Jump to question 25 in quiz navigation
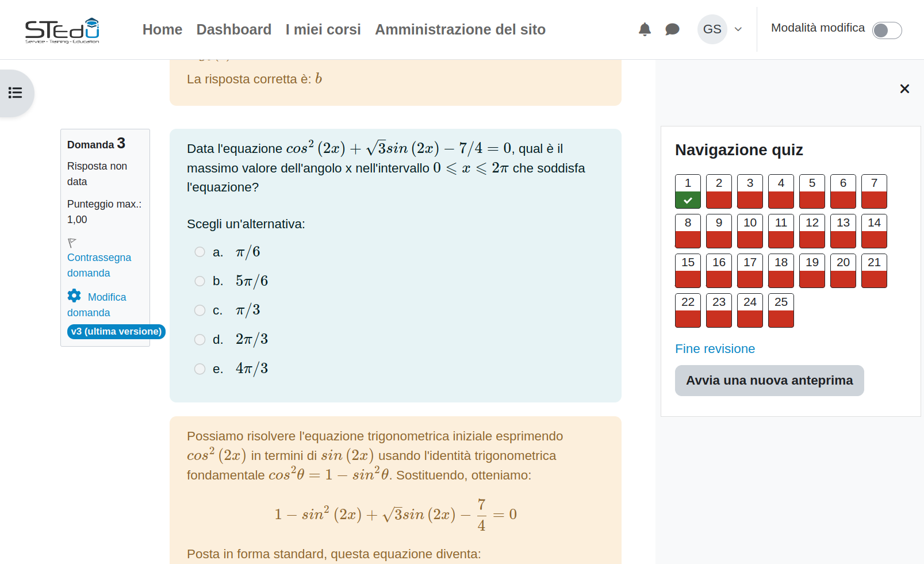924x564 pixels. tap(781, 310)
